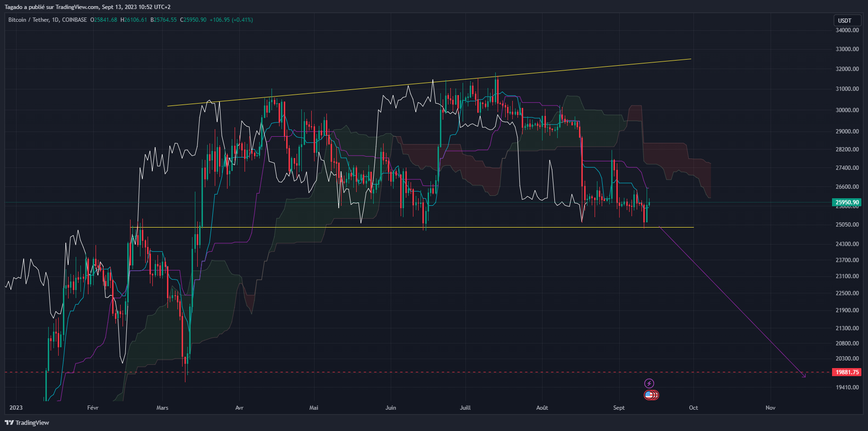Select the 2023 label on the time axis

[x=16, y=407]
